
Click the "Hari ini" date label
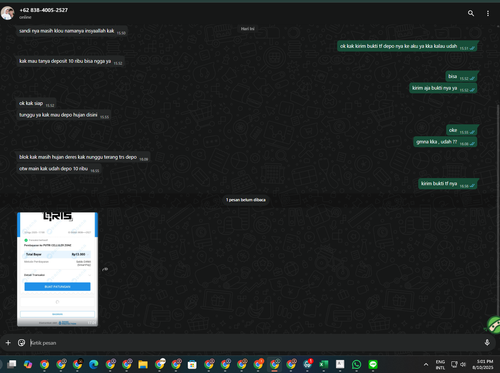[x=247, y=29]
